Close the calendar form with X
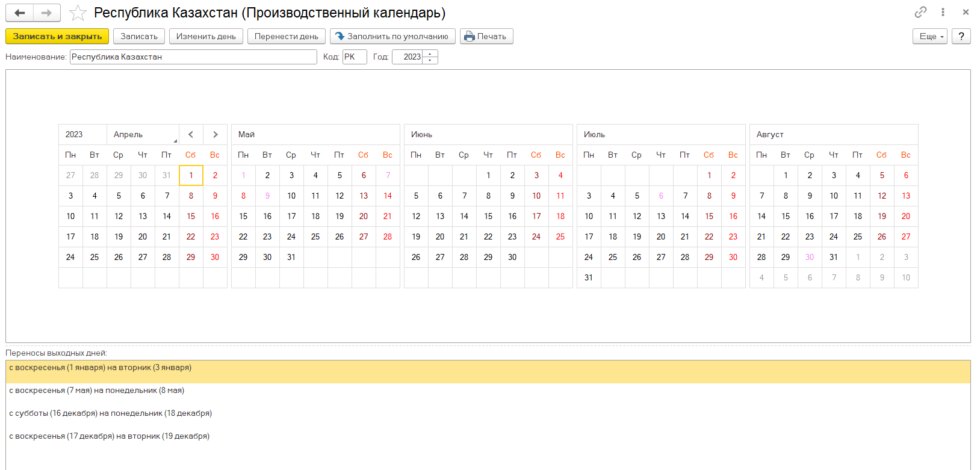Screen dimensions: 980x470 coord(966,12)
